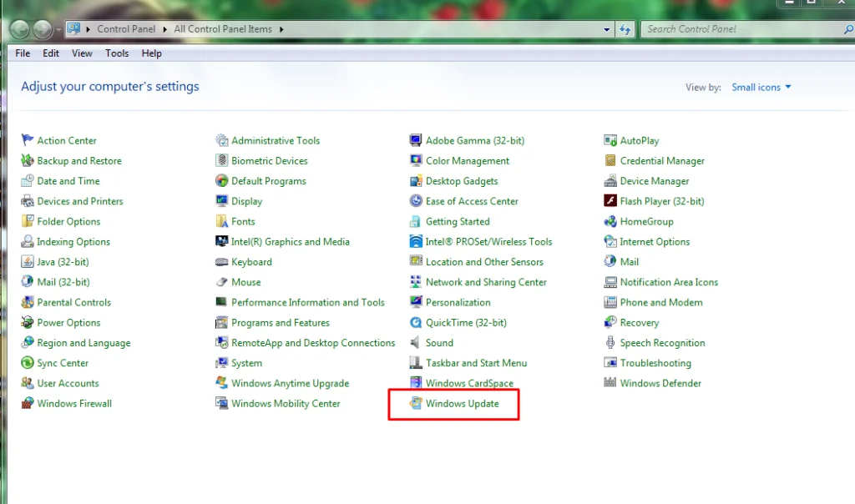This screenshot has width=855, height=504.
Task: Click the HomeGroup icon
Action: [610, 220]
